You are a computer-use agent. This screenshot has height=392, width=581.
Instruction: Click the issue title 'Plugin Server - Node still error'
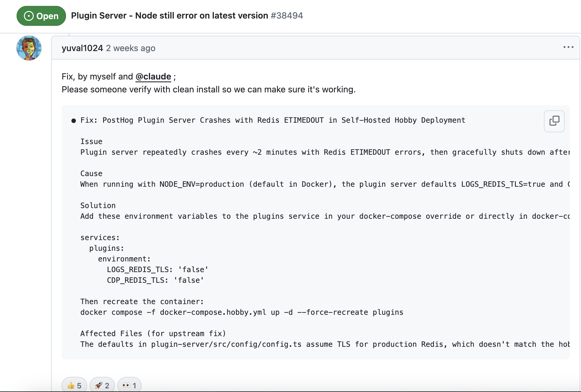pos(169,16)
